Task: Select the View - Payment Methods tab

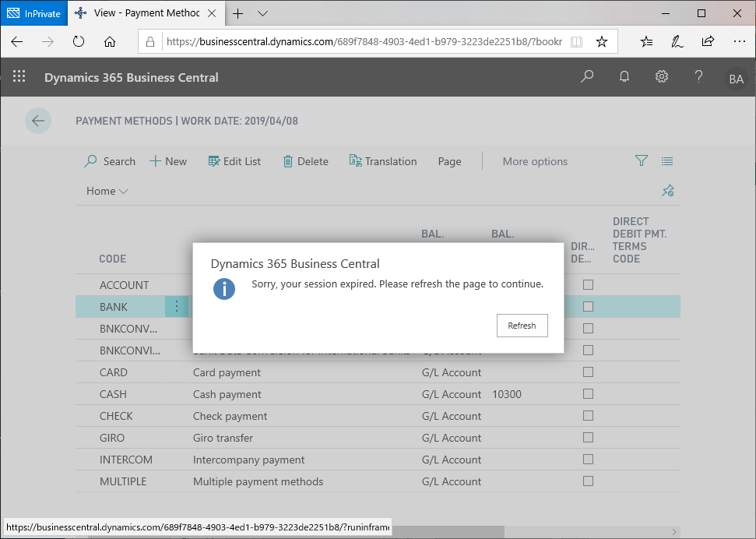Action: (x=146, y=13)
